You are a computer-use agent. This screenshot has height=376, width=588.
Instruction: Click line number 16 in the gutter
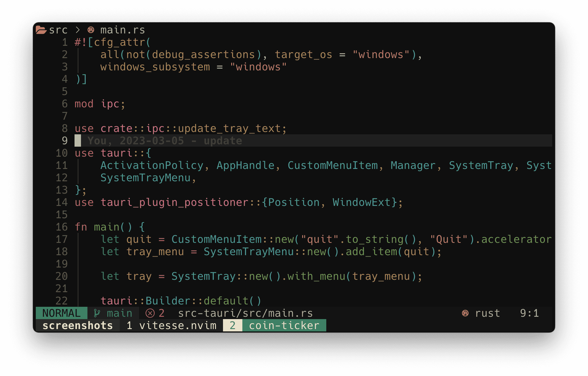(62, 227)
